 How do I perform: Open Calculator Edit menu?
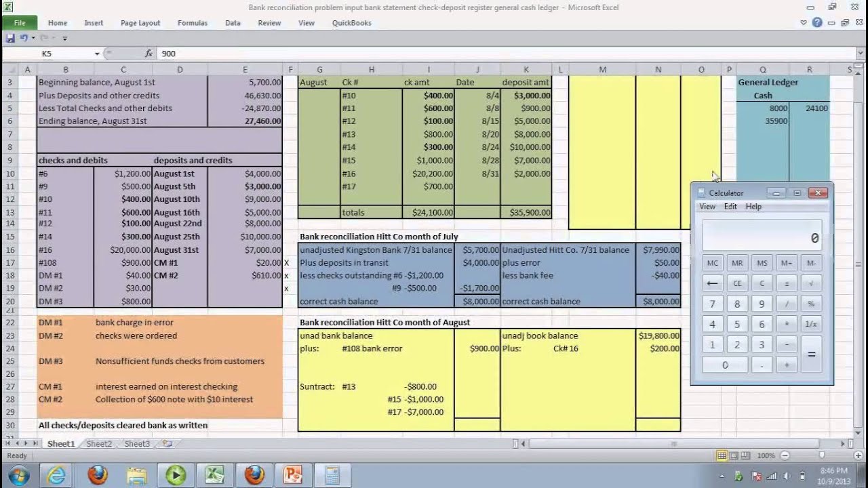click(x=730, y=206)
